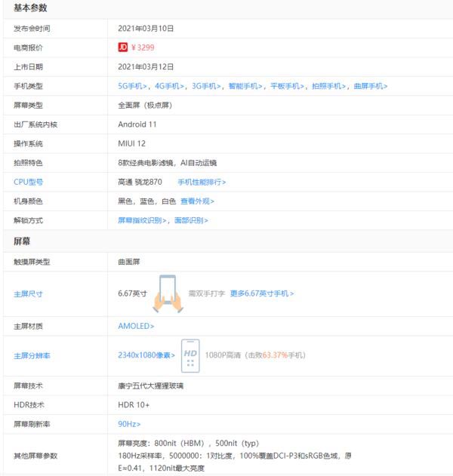The width and height of the screenshot is (453, 476).
Task: Click the 6.67英寸 screen size value
Action: (x=132, y=293)
